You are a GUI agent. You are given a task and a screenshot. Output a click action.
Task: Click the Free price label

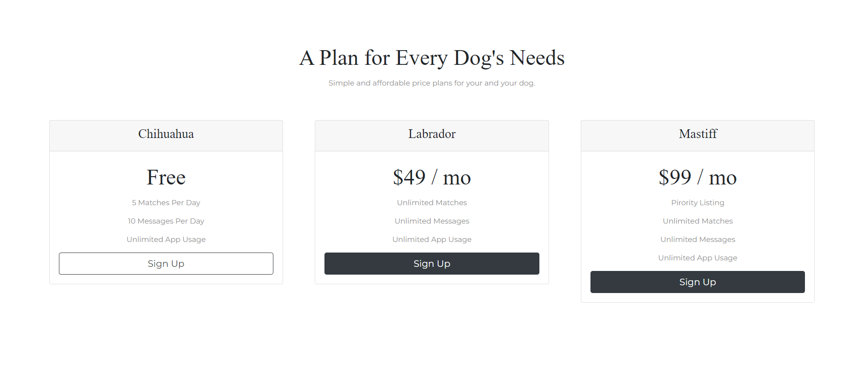point(166,178)
